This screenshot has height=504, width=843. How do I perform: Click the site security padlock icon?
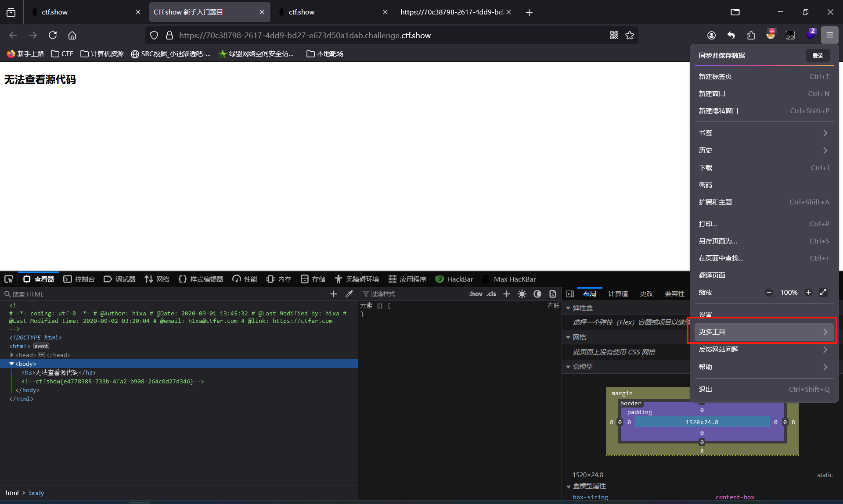(169, 35)
